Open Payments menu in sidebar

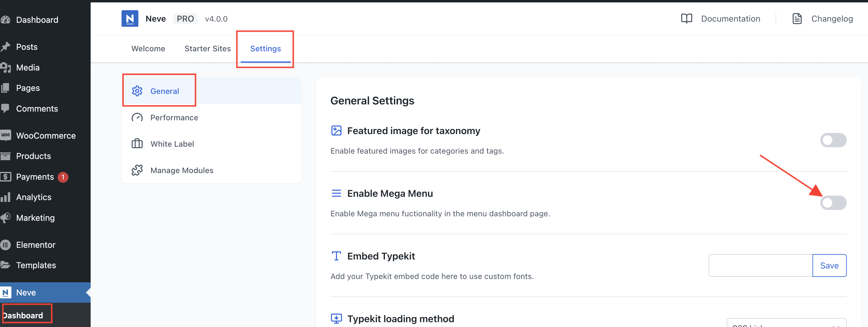35,177
